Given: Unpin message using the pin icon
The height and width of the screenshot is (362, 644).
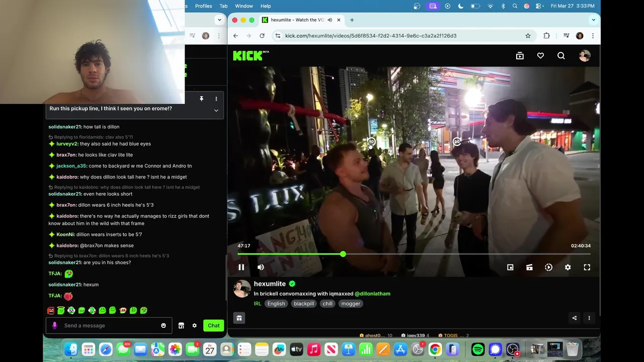Looking at the screenshot, I should point(201,99).
